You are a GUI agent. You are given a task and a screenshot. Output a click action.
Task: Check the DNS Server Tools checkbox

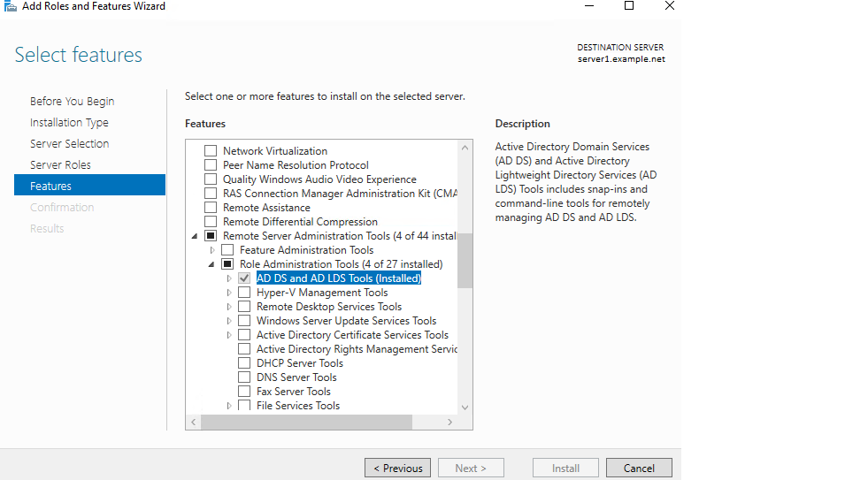click(x=244, y=377)
